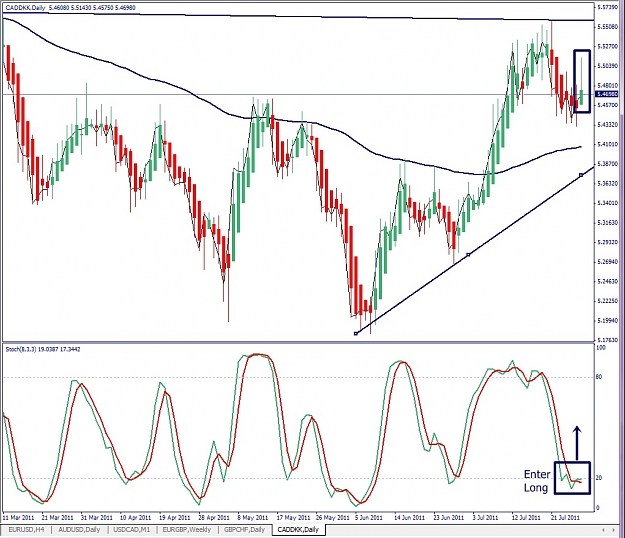Screen dimensions: 625x538
Task: Click the highlighted current price label on the price axis
Action: pyautogui.click(x=607, y=94)
